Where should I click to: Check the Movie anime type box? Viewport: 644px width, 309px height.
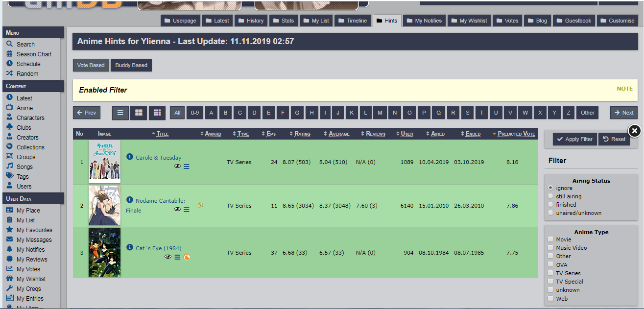click(x=551, y=239)
